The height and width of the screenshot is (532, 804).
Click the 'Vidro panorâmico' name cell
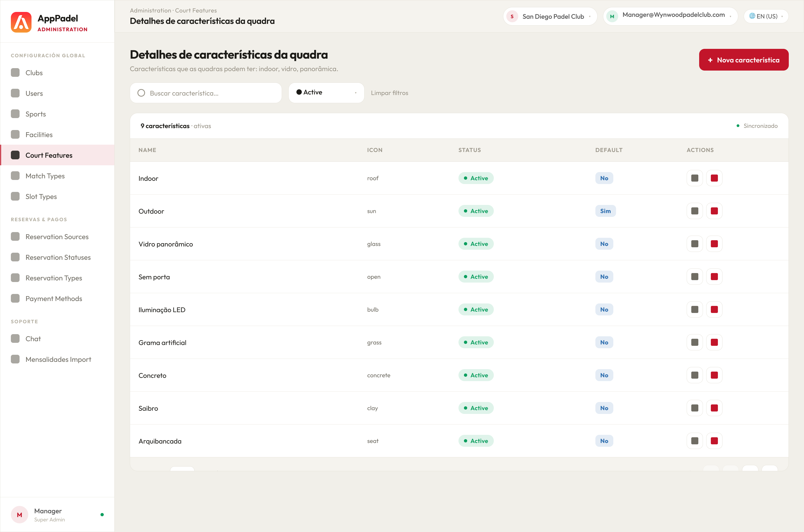(166, 244)
